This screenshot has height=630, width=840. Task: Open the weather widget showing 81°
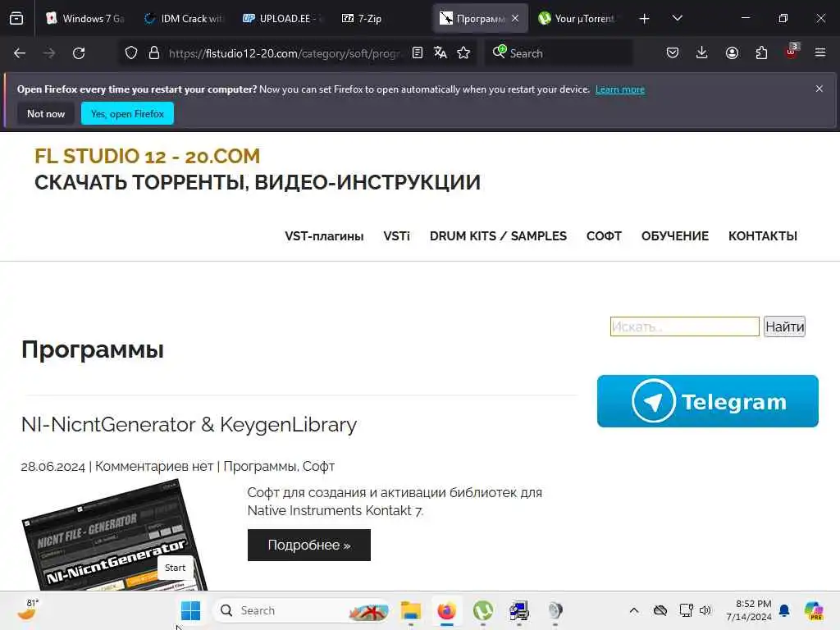pos(28,610)
